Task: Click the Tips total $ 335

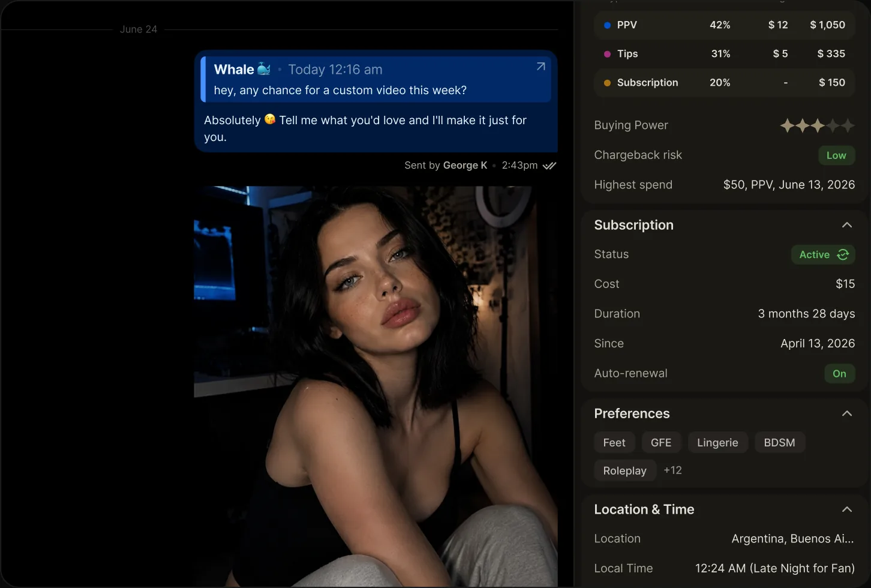Action: (831, 54)
